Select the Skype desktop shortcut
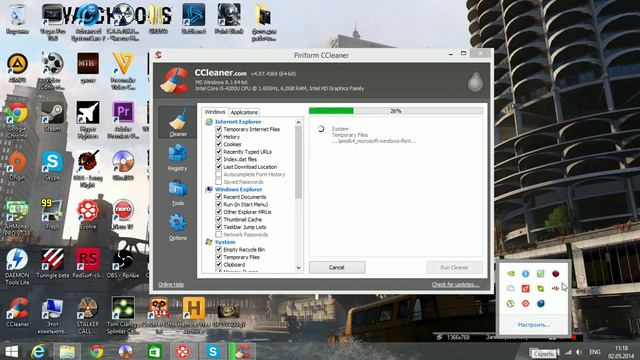The height and width of the screenshot is (360, 640). pos(52,166)
